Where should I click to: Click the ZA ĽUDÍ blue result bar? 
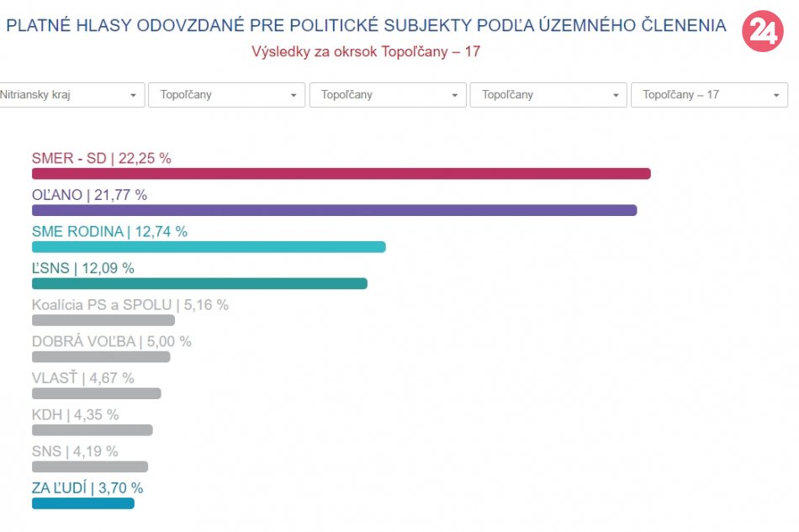pyautogui.click(x=82, y=503)
